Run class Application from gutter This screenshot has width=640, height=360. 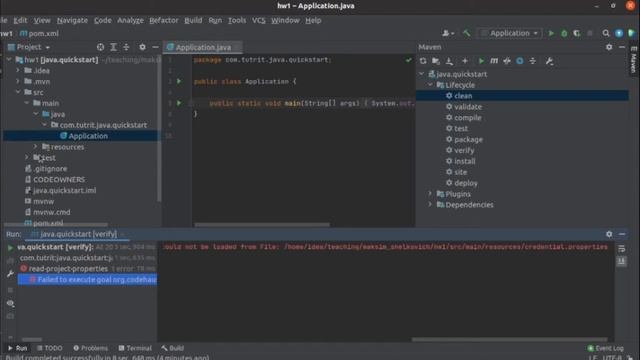(179, 81)
